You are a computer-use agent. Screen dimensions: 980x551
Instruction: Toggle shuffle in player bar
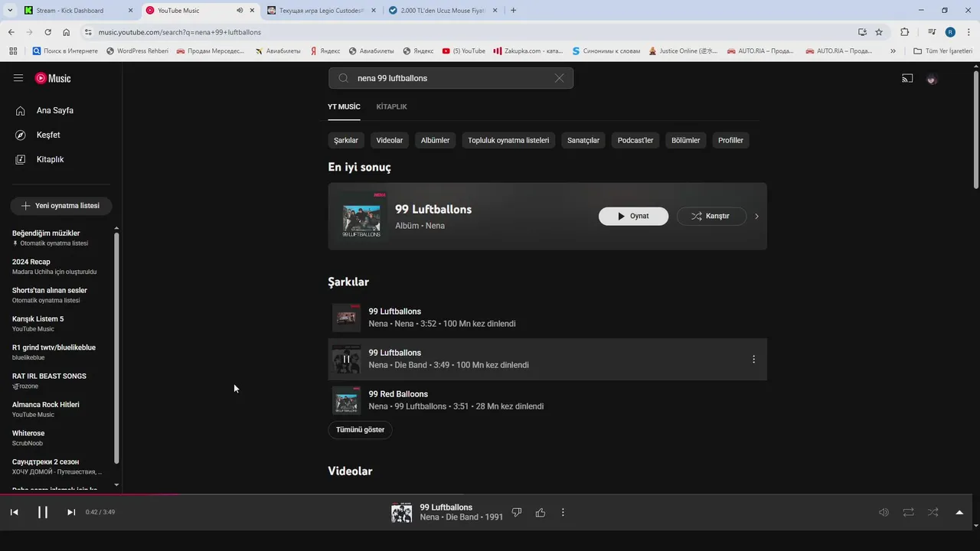coord(933,513)
